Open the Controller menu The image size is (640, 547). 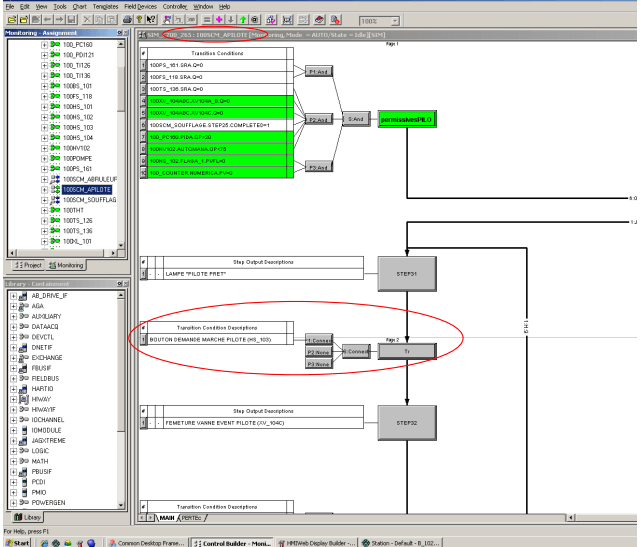click(175, 7)
